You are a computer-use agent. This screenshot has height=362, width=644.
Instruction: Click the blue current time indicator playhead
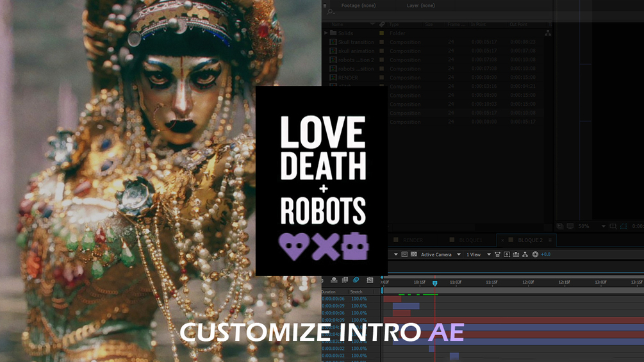(x=434, y=283)
